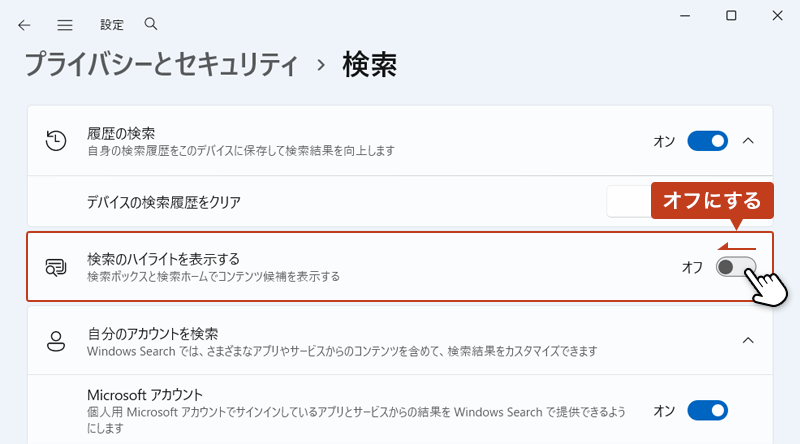Go to プライバシーとセキュリティ breadcrumb
800x444 pixels.
[x=161, y=66]
